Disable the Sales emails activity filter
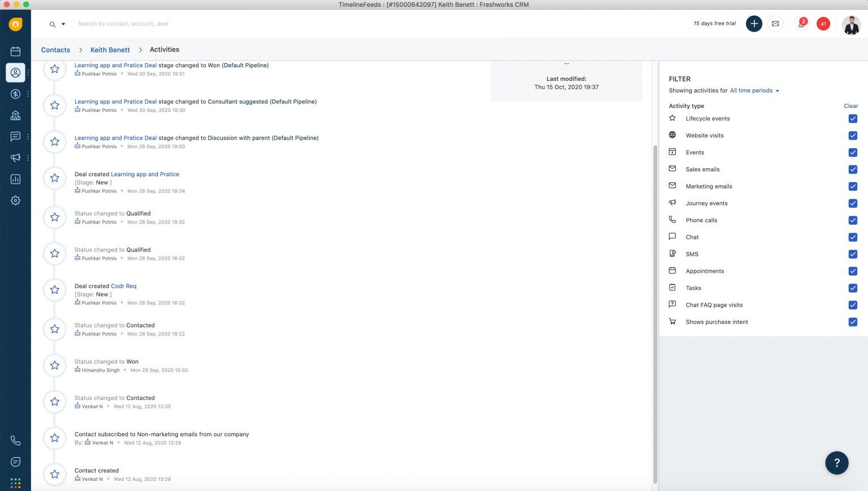 point(853,170)
